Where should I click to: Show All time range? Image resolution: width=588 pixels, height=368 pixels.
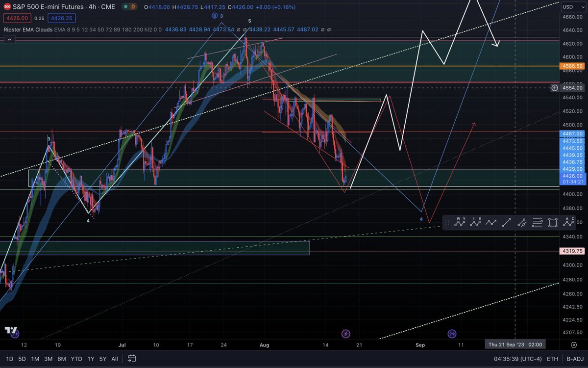[x=114, y=359]
